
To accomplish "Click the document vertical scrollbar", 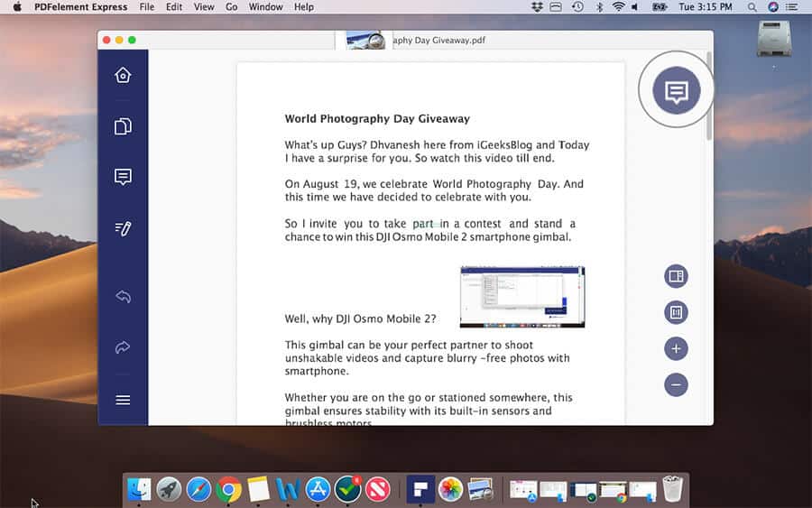I will [x=709, y=96].
